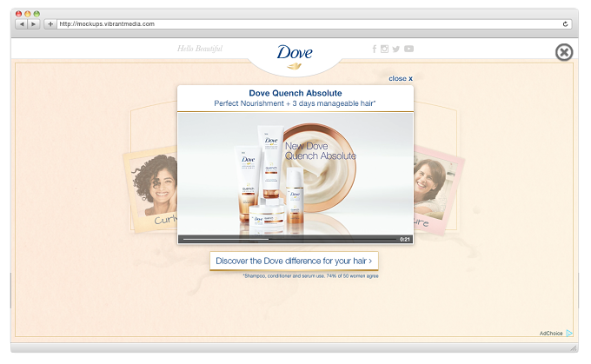
Task: Click the 'Dove Quench Absolute' popup title
Action: 295,93
